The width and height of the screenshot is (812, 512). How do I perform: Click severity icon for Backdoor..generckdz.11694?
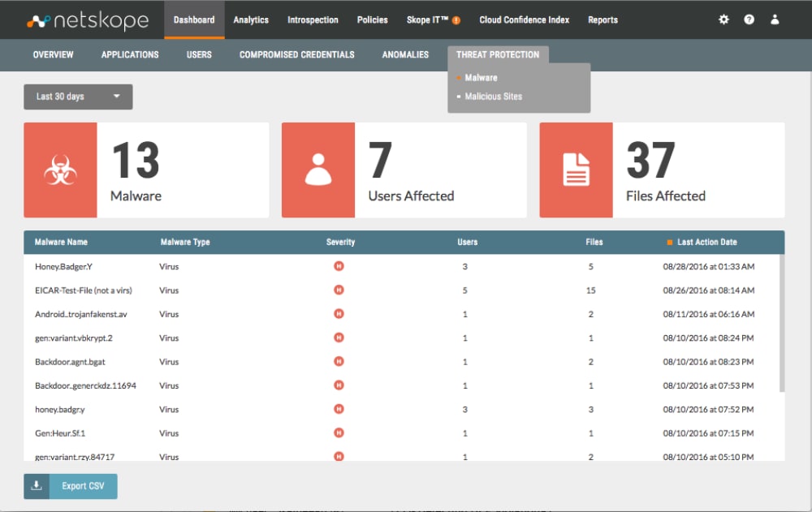point(339,385)
